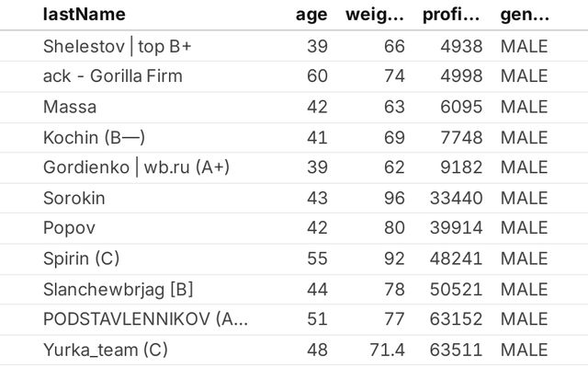Click the truncated weight column header
588x368 pixels.
coord(373,15)
